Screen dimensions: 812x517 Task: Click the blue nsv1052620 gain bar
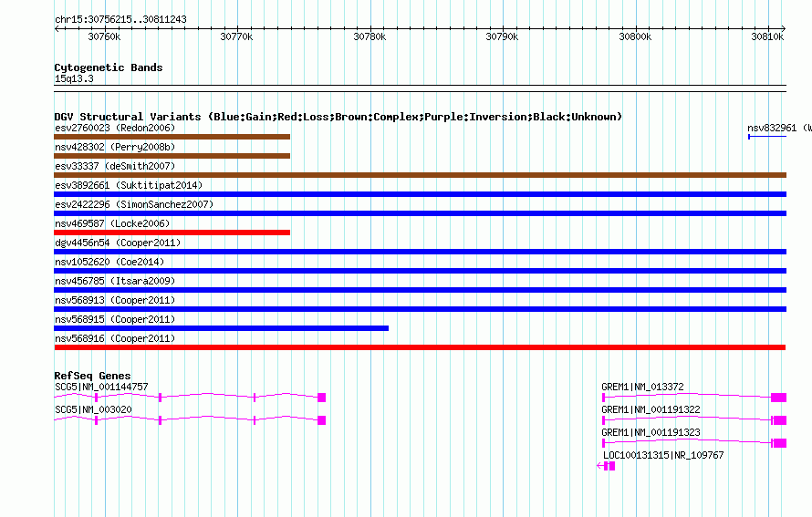(420, 271)
